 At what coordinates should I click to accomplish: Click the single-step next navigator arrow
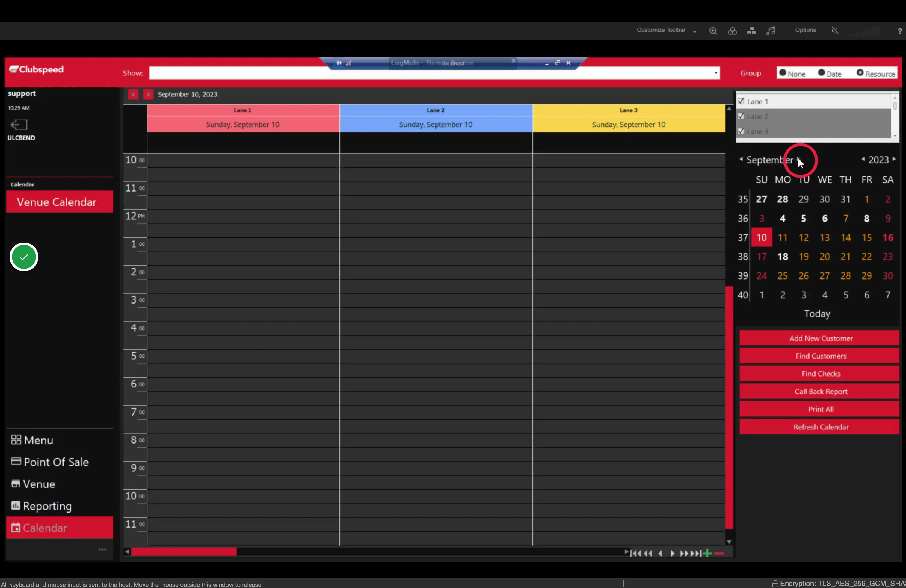[672, 553]
